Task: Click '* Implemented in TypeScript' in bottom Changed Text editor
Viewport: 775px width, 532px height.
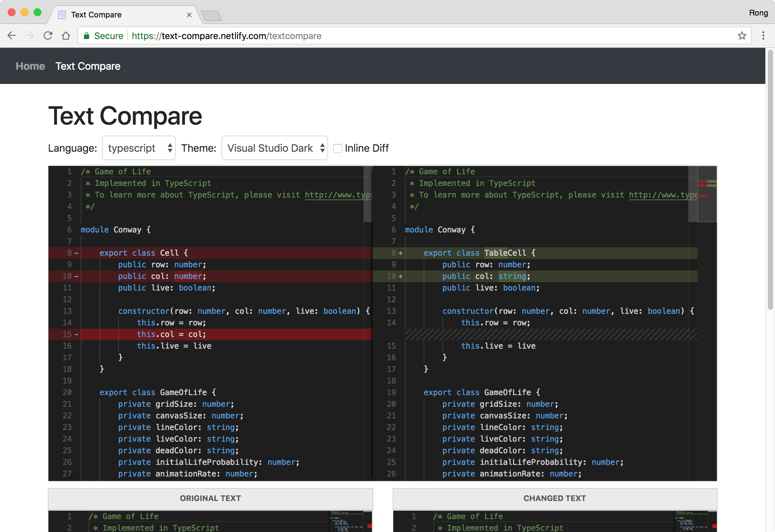Action: [x=500, y=528]
